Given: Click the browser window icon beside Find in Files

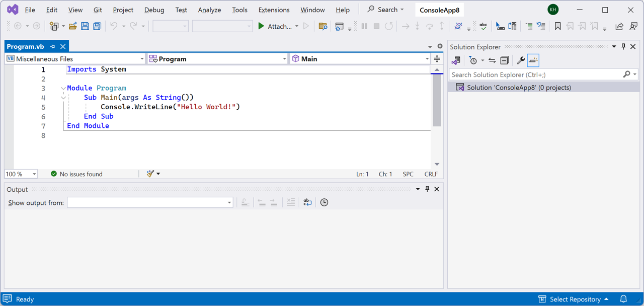Looking at the screenshot, I should (x=340, y=26).
